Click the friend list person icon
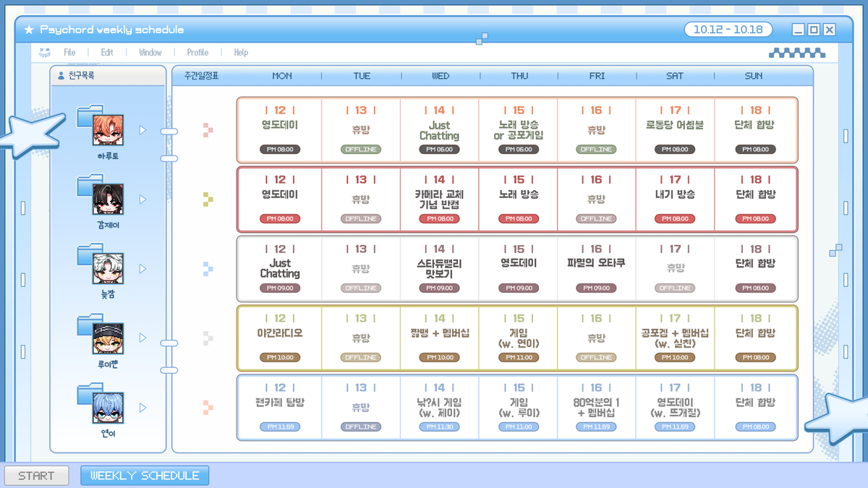868x488 pixels. pos(61,75)
